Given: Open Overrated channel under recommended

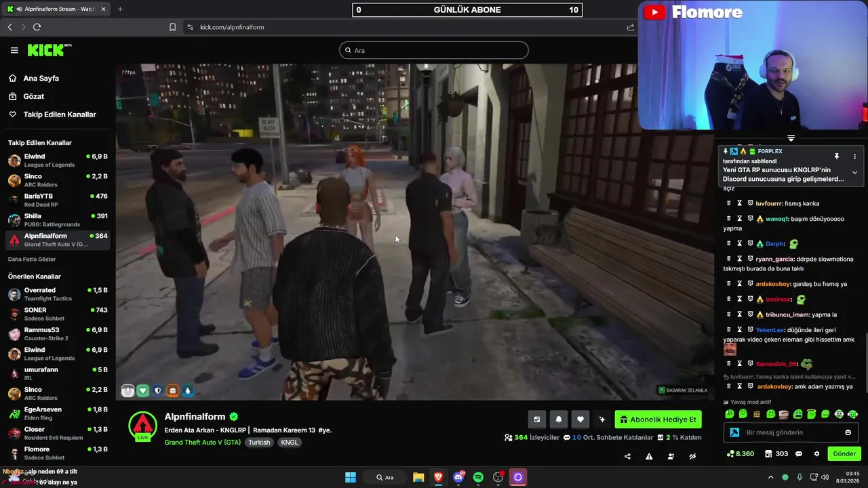Looking at the screenshot, I should click(57, 294).
